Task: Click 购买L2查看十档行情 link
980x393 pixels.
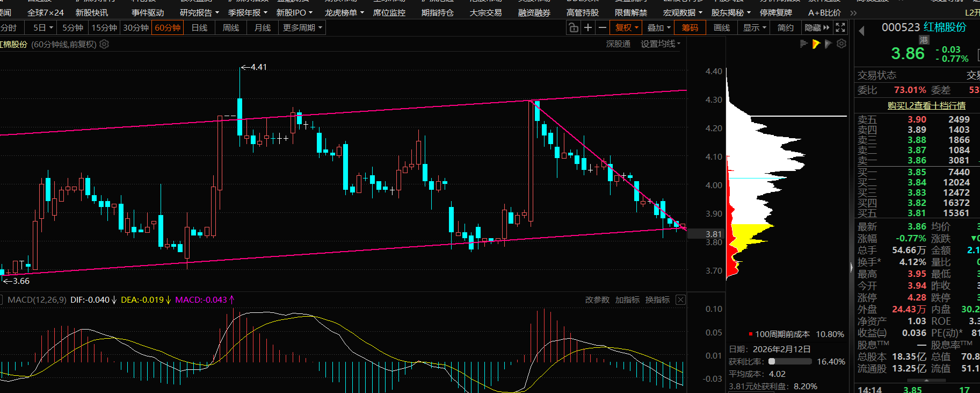Action: [926, 105]
